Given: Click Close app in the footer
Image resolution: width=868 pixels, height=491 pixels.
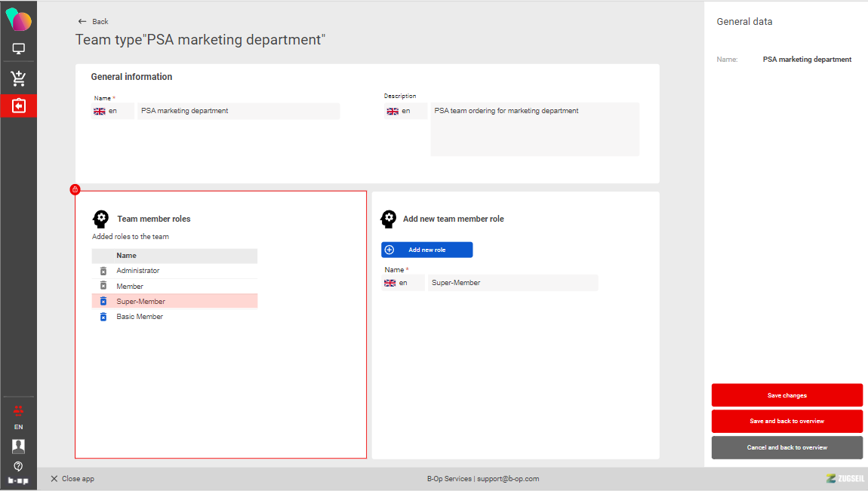Looking at the screenshot, I should pos(72,479).
